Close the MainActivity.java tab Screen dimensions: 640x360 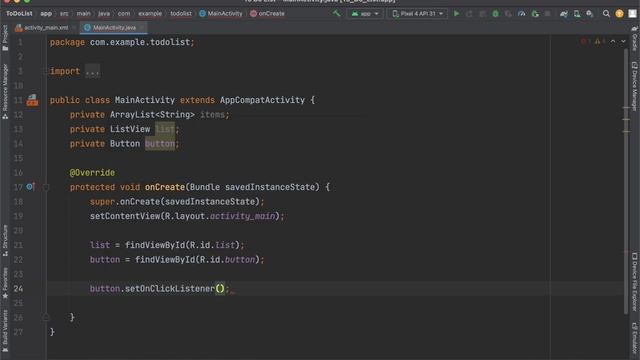point(142,28)
